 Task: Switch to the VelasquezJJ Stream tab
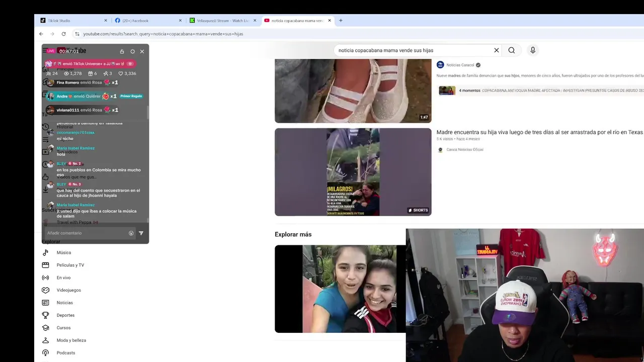[x=223, y=21]
